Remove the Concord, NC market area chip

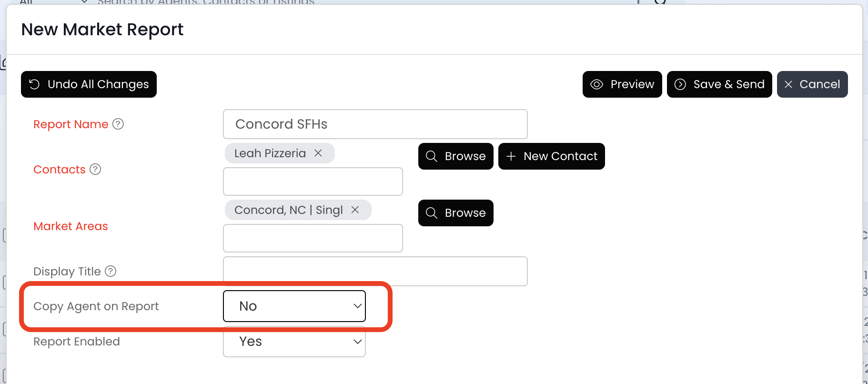point(355,210)
